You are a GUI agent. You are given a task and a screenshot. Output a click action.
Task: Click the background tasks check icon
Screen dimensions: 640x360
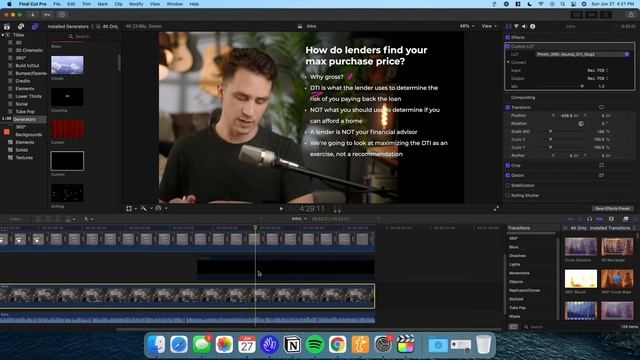click(62, 14)
